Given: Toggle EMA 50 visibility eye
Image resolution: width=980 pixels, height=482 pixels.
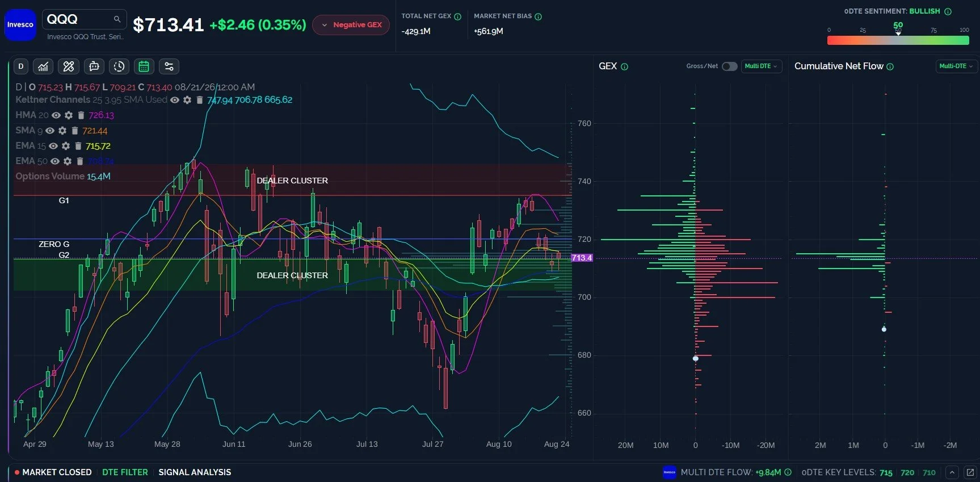Looking at the screenshot, I should click(x=55, y=161).
